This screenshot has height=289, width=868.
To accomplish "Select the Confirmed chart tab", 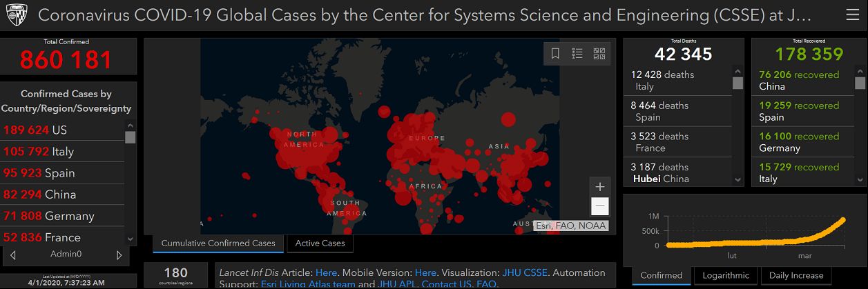I will [661, 275].
